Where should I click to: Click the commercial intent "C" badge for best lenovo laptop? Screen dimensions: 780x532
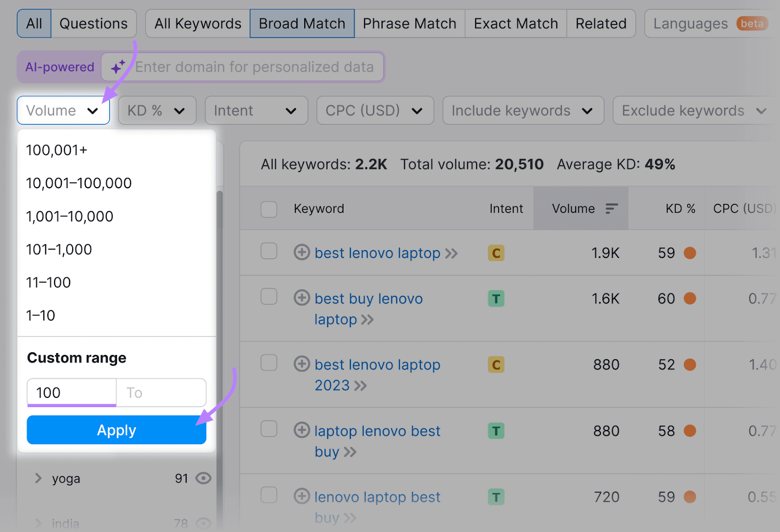(x=495, y=253)
